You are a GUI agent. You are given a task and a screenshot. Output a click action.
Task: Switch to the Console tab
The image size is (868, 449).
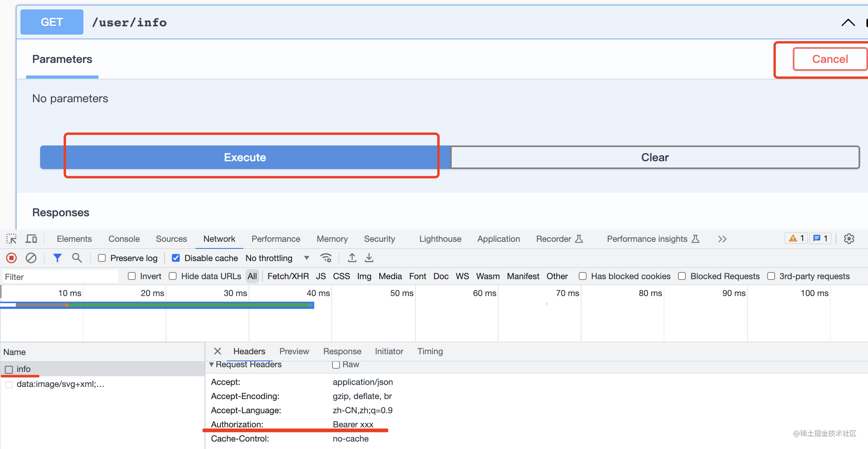coord(124,239)
